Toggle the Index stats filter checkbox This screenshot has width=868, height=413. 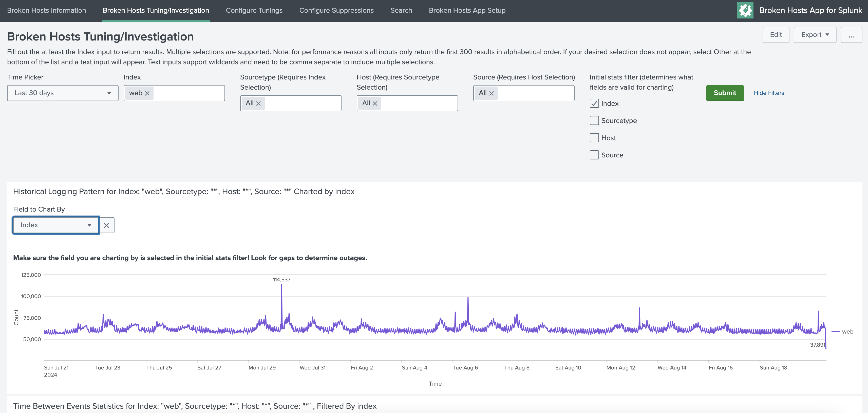594,103
